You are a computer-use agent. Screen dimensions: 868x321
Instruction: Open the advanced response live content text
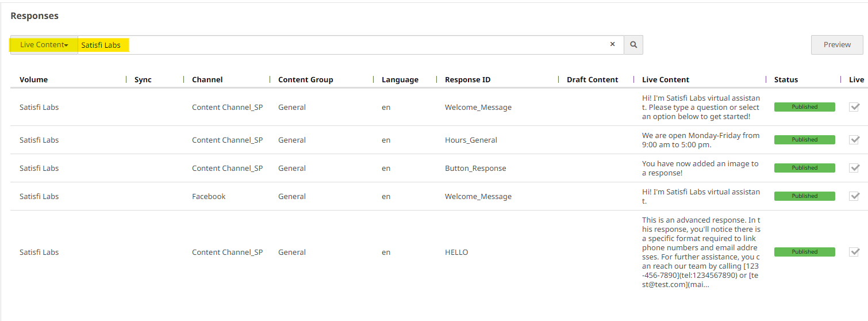point(701,252)
